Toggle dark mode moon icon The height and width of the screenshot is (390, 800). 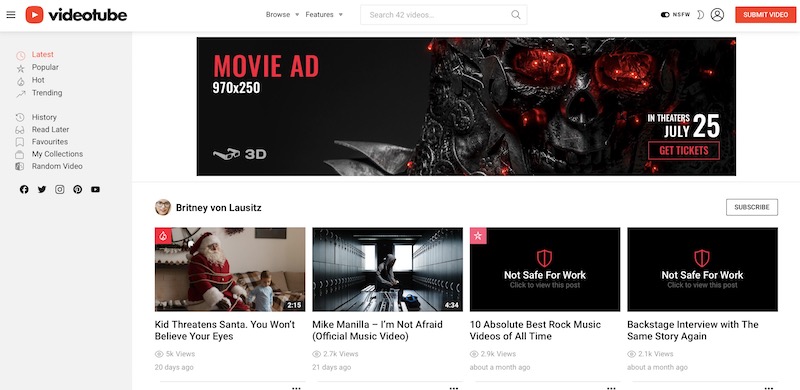point(701,15)
